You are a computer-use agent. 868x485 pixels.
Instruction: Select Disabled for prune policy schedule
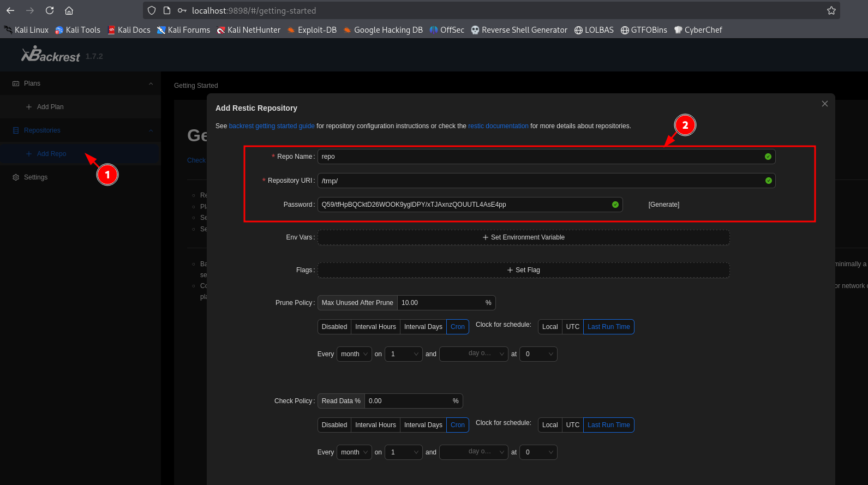point(334,327)
